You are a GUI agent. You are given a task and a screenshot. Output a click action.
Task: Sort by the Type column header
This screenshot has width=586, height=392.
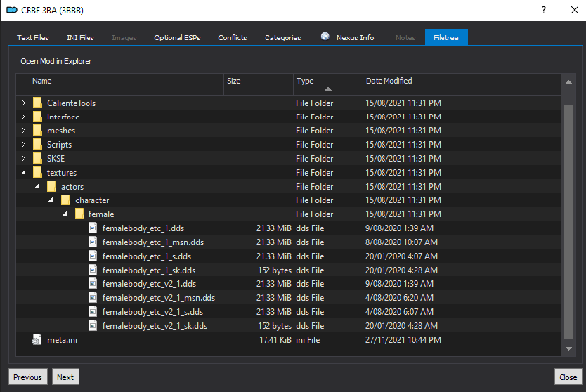pos(327,84)
